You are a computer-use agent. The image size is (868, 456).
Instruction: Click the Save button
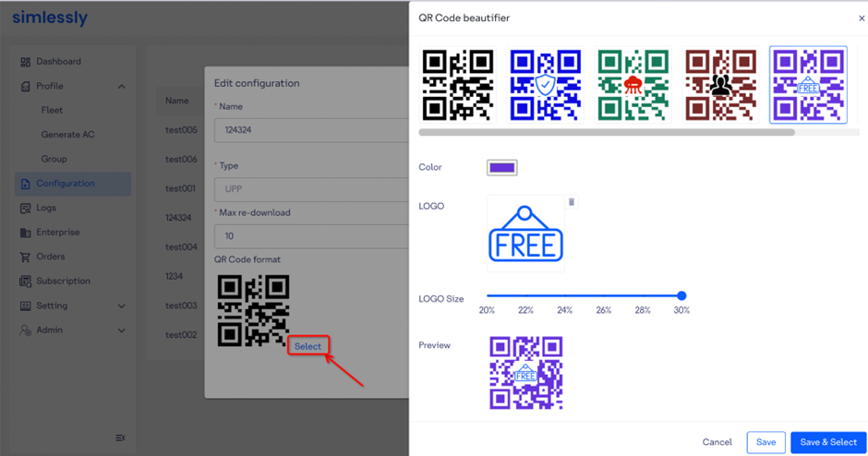click(x=766, y=442)
